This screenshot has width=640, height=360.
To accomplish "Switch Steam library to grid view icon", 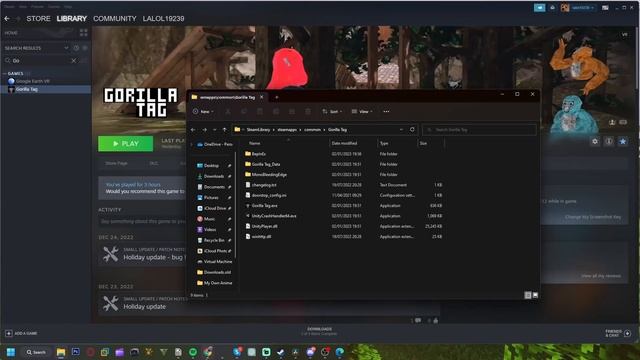I will click(x=84, y=33).
